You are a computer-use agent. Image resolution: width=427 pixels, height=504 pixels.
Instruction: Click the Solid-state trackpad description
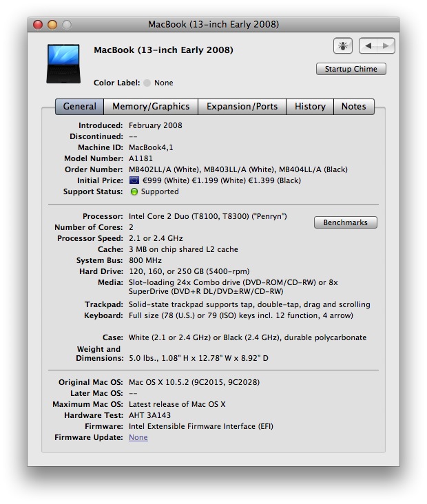pos(249,304)
